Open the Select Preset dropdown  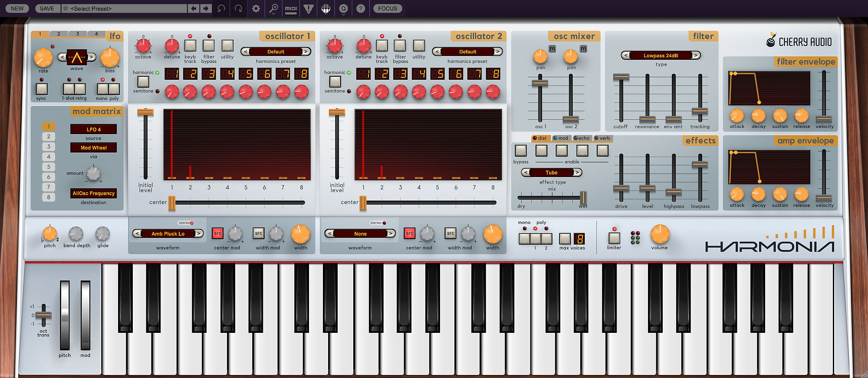click(124, 8)
